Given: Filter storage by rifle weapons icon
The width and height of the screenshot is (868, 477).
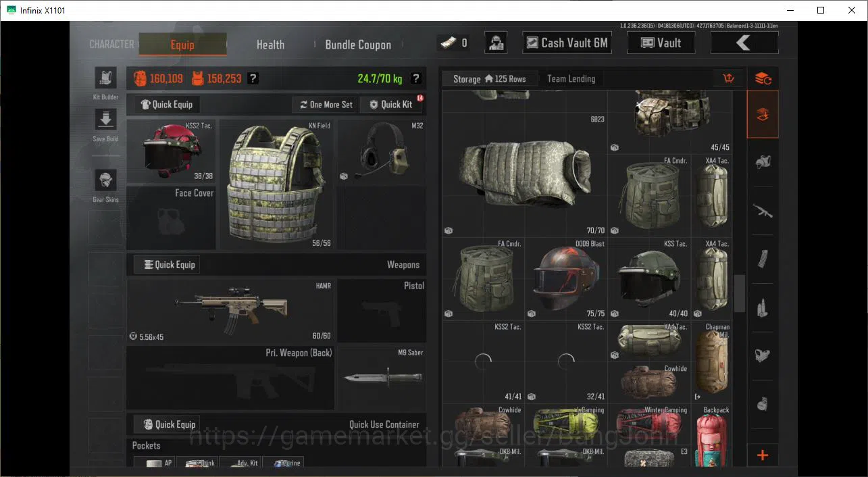Looking at the screenshot, I should point(763,211).
